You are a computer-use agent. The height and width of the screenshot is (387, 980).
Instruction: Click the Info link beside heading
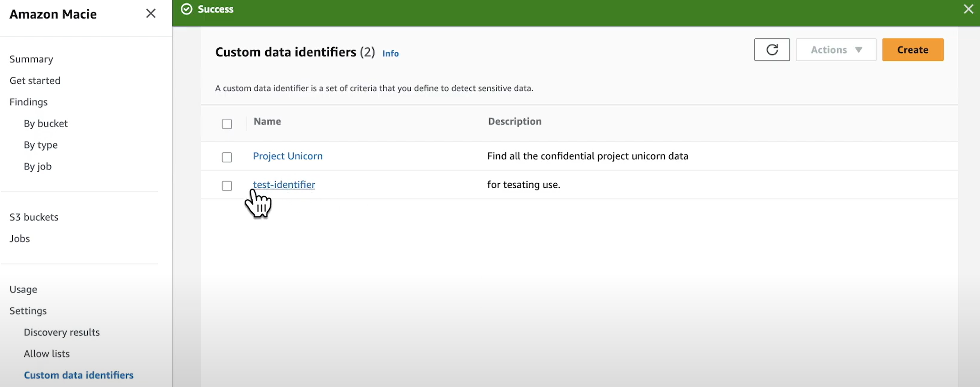390,53
